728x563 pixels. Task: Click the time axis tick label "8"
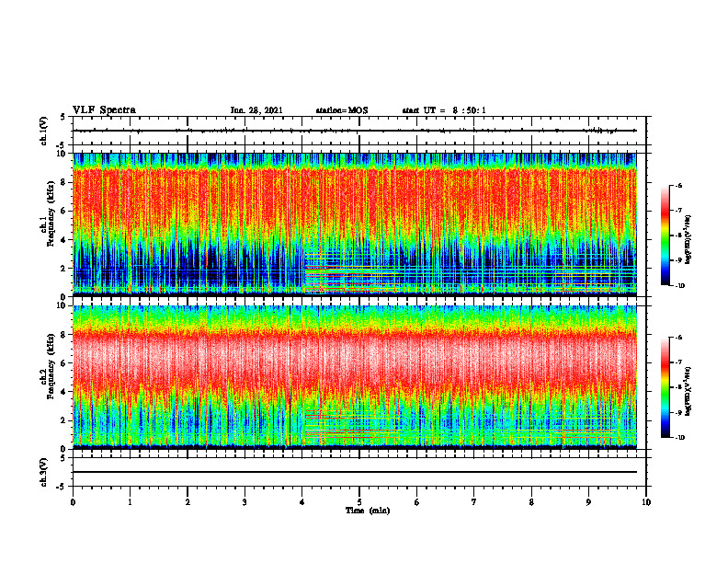pyautogui.click(x=531, y=502)
